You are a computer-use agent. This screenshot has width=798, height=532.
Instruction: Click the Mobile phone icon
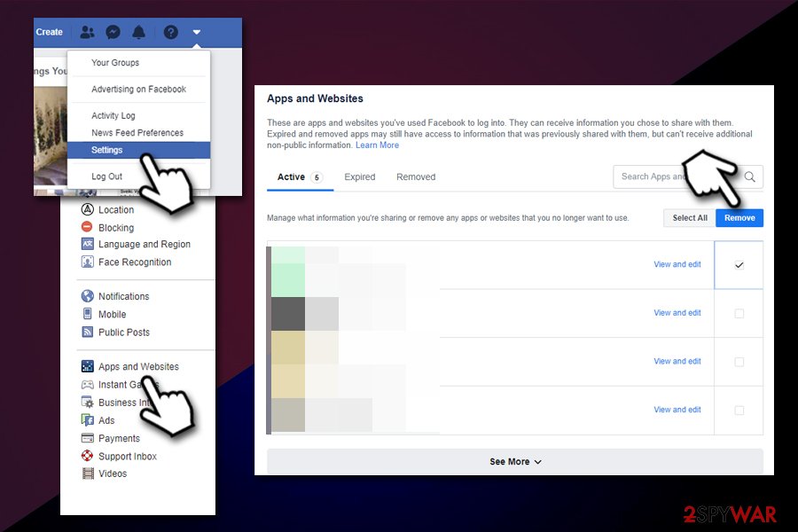click(88, 314)
